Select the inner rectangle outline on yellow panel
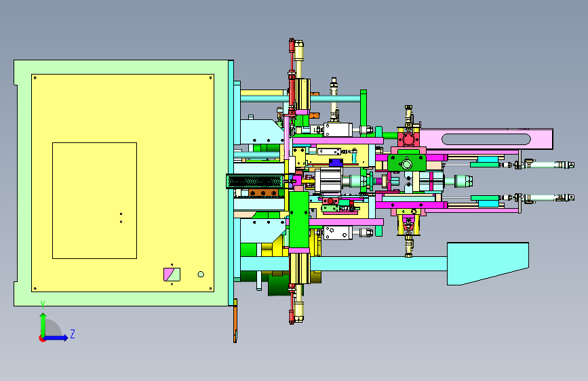This screenshot has height=381, width=588. 94,201
